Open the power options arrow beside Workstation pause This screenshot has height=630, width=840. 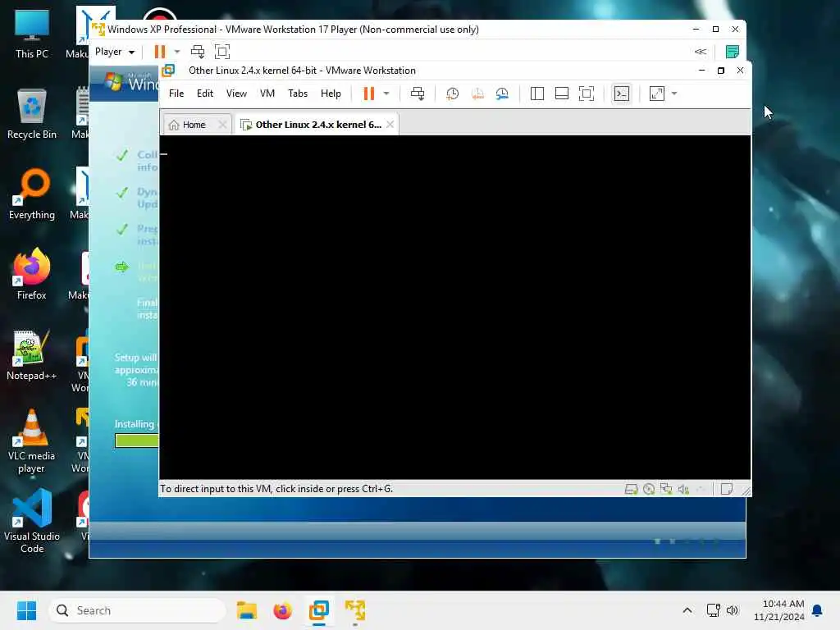click(386, 94)
